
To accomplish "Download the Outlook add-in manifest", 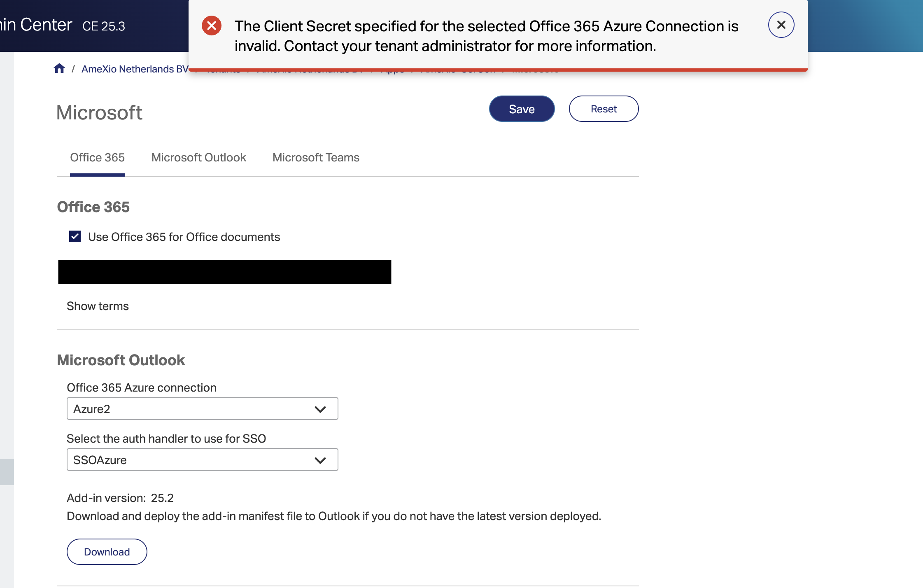I will 107,552.
